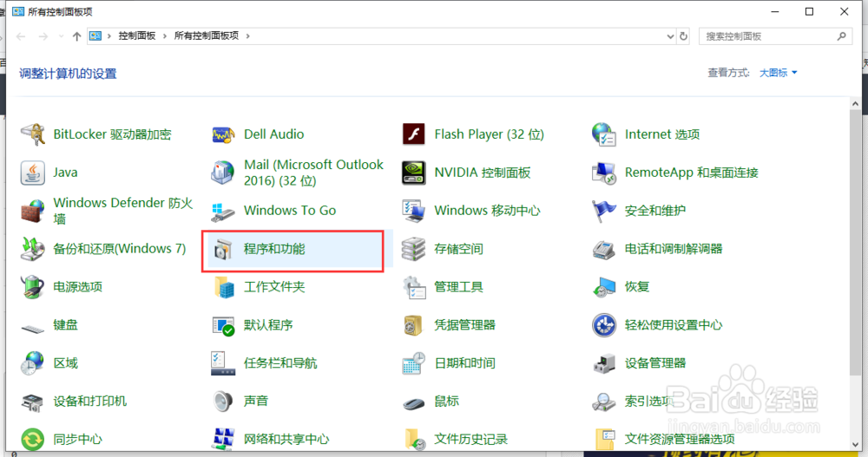Open the 文件资源管理器选项 icon

pyautogui.click(x=604, y=440)
